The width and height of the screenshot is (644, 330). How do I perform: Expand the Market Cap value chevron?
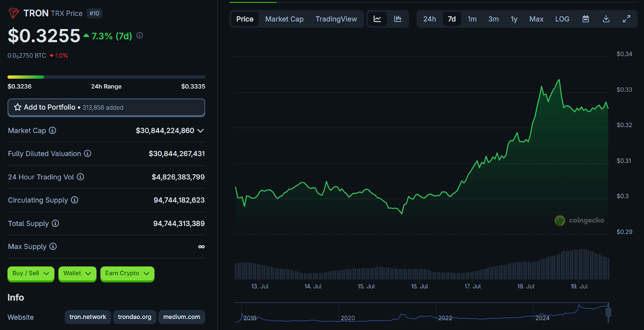click(x=200, y=131)
